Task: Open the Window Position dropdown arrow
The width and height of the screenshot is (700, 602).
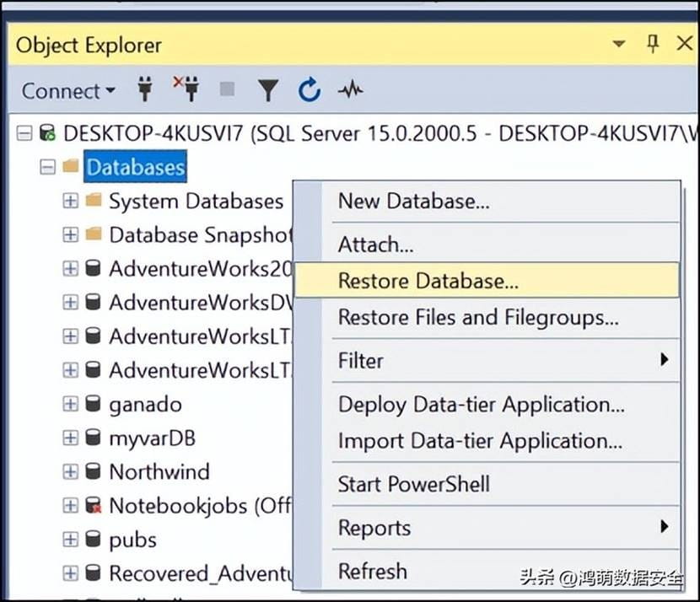Action: (619, 44)
